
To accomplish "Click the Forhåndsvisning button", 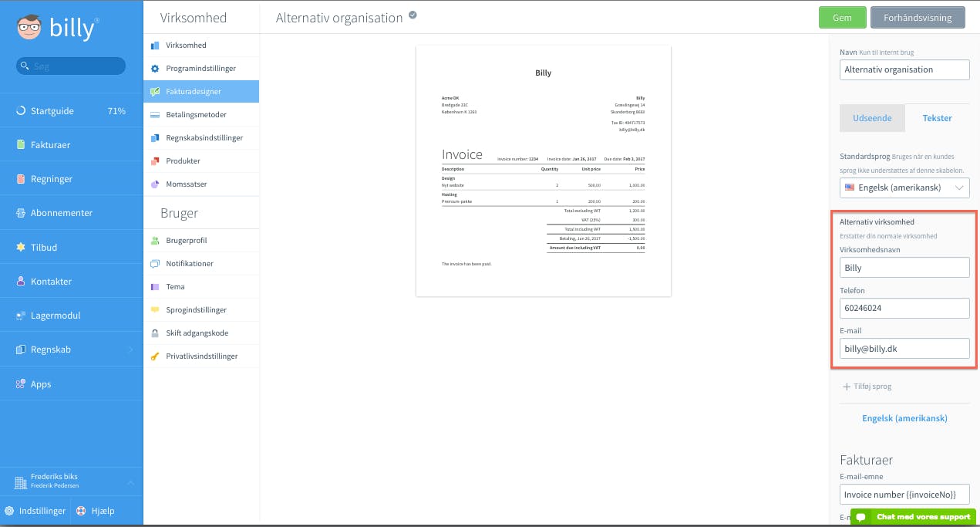I will click(x=918, y=17).
